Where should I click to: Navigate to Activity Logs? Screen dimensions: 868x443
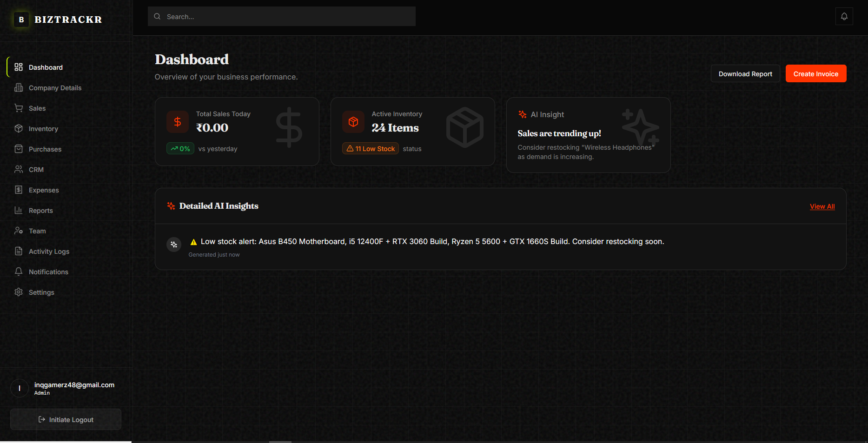pos(49,251)
